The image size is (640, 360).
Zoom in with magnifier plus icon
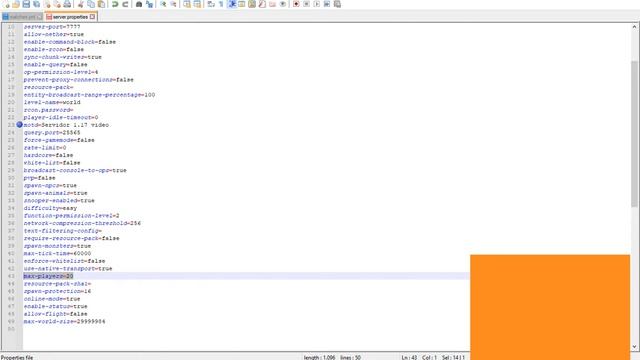click(163, 4)
